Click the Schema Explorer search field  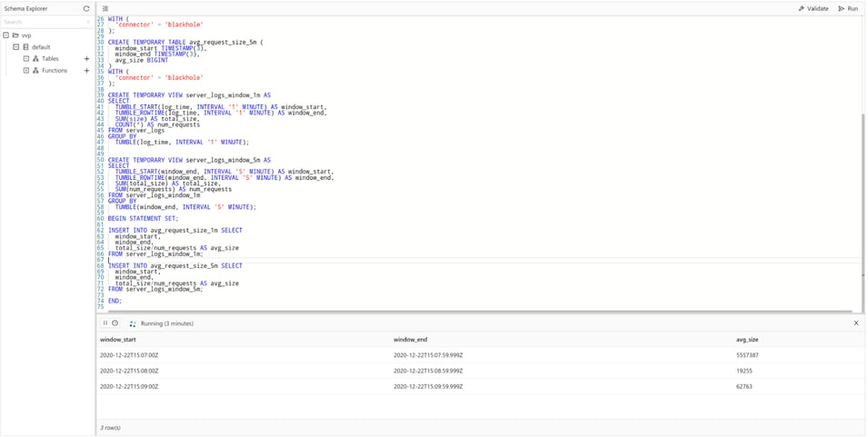click(x=45, y=22)
